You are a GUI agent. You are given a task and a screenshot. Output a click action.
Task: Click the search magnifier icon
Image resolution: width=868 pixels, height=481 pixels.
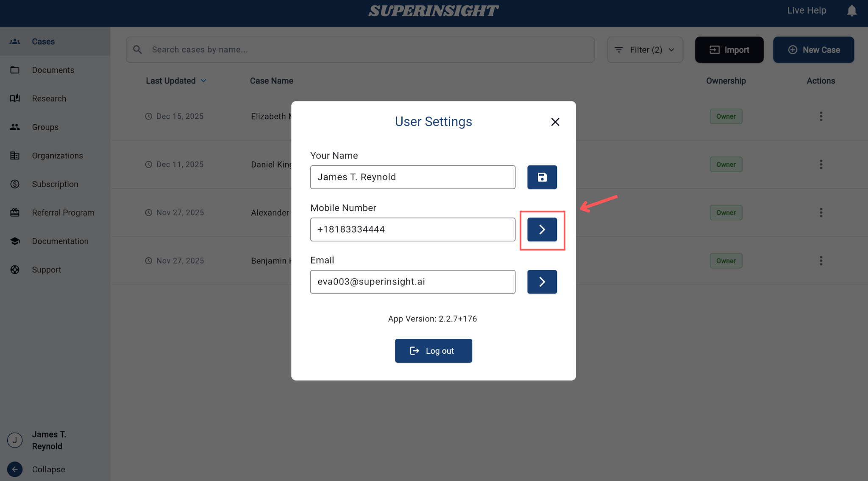137,50
